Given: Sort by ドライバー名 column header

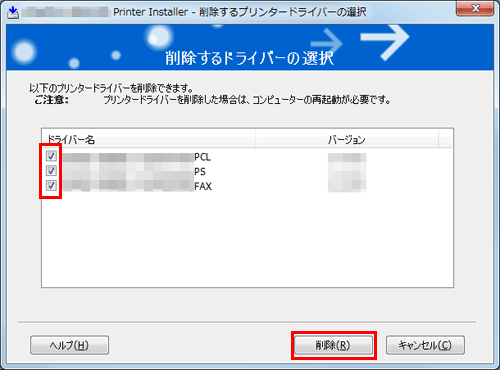Looking at the screenshot, I should (x=149, y=139).
